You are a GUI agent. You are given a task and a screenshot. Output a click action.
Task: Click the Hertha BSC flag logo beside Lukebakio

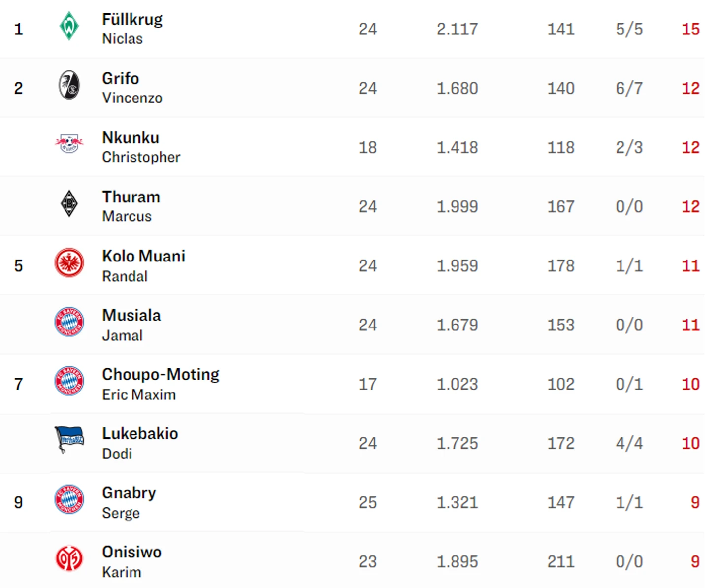point(69,439)
